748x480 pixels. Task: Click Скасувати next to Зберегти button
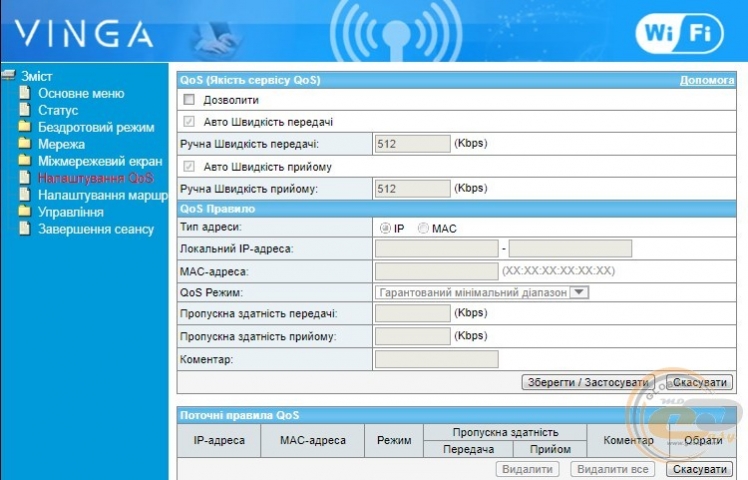(x=699, y=382)
